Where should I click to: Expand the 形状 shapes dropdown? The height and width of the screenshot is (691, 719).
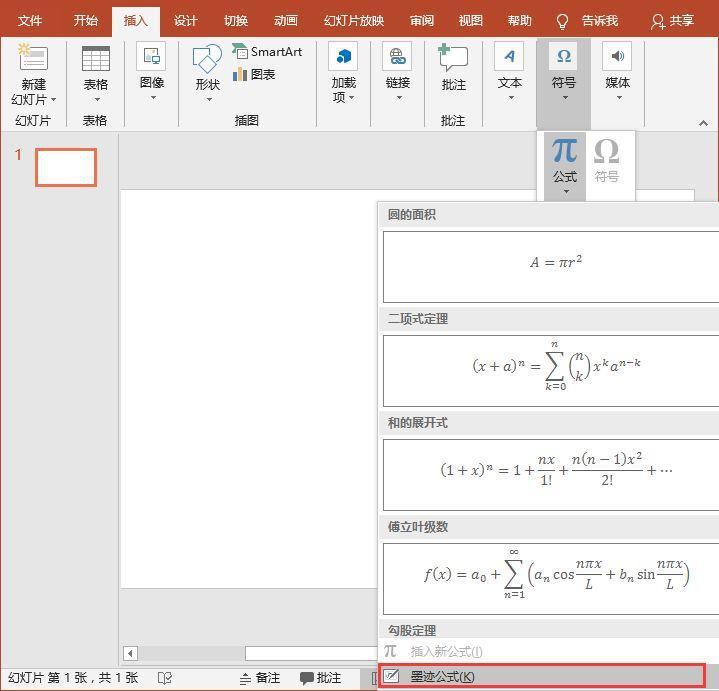tap(209, 100)
